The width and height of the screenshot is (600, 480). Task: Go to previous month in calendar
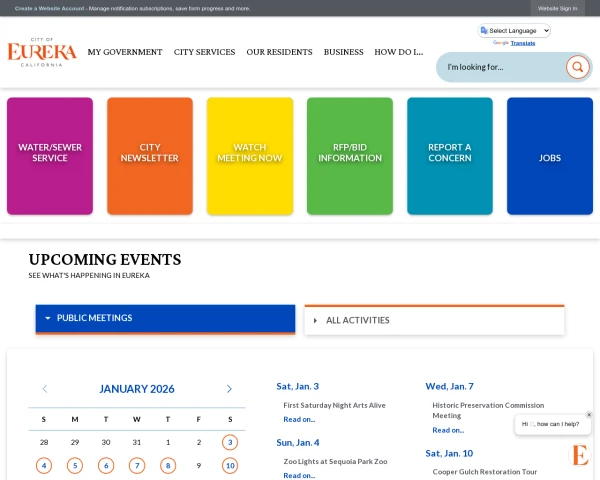(44, 389)
